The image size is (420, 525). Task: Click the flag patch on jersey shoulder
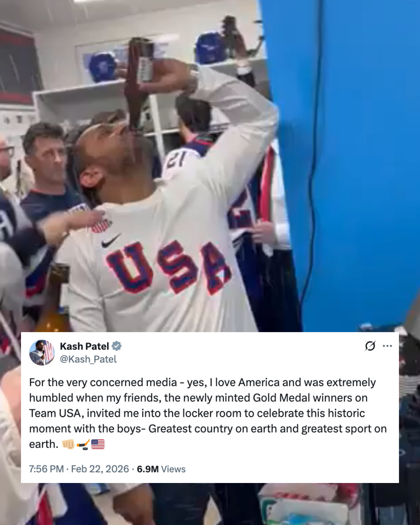click(x=102, y=225)
